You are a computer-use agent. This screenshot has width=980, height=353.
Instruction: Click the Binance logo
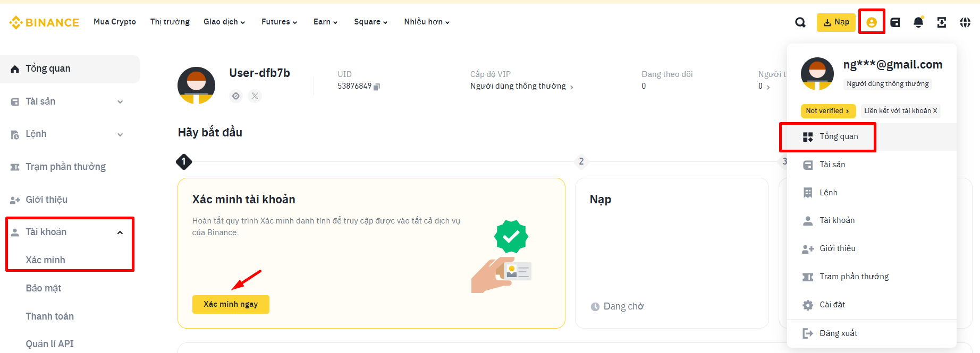[44, 22]
